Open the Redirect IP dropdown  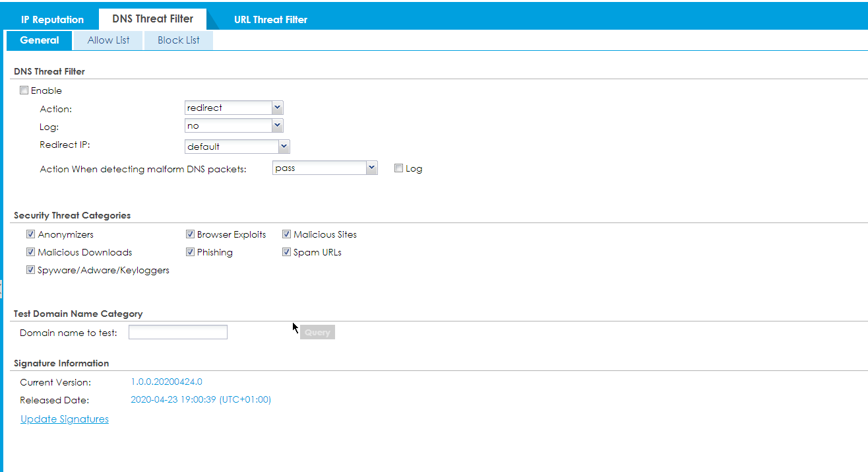pyautogui.click(x=237, y=147)
